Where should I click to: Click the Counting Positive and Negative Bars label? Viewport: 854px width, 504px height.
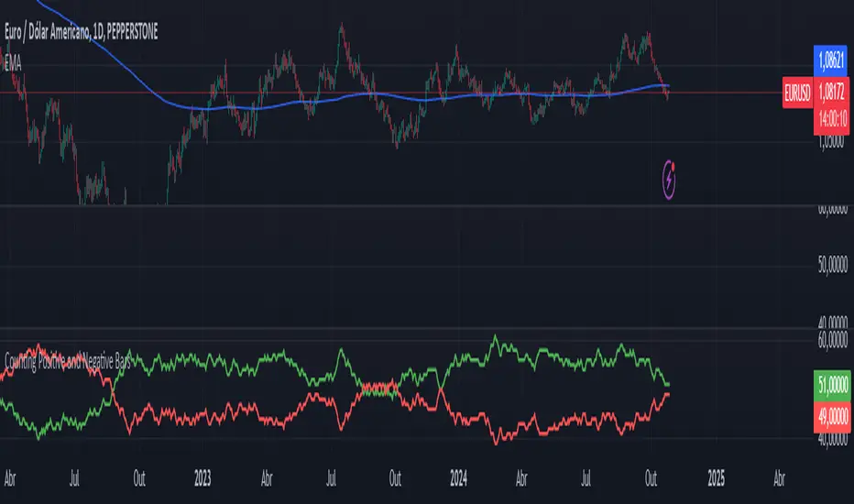coord(68,361)
